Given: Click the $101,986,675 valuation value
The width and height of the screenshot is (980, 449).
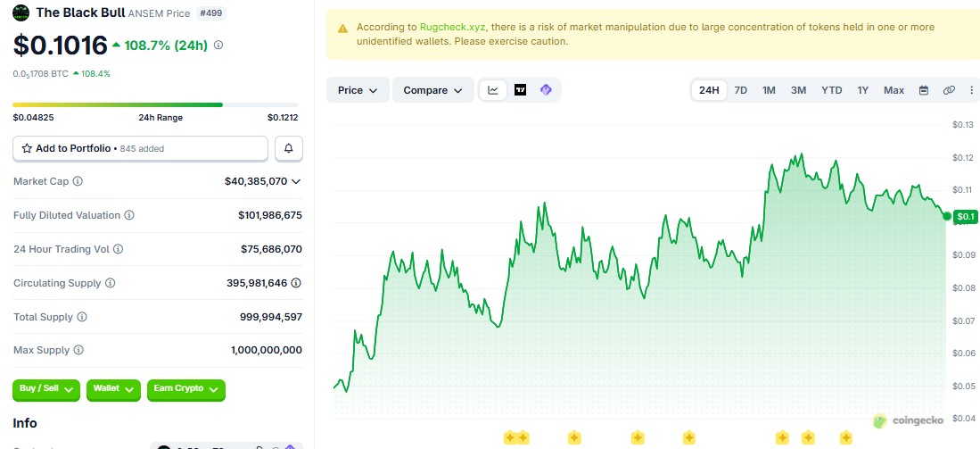Looking at the screenshot, I should (x=270, y=215).
